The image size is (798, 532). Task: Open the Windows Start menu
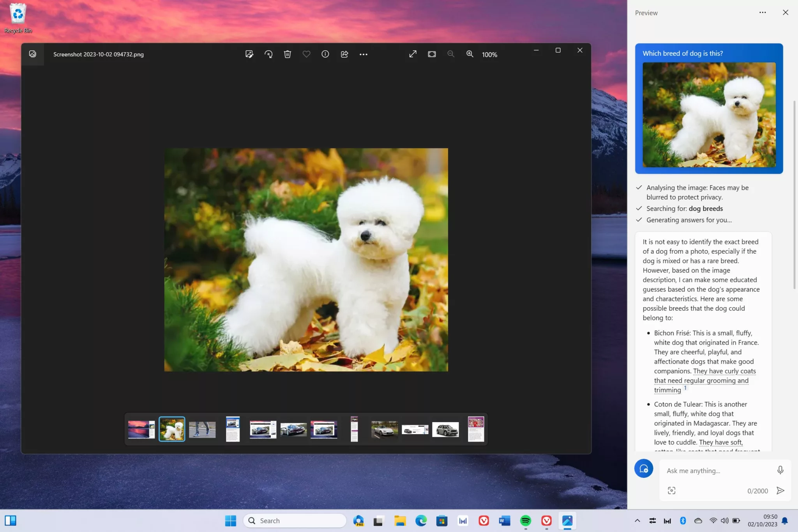(231, 521)
